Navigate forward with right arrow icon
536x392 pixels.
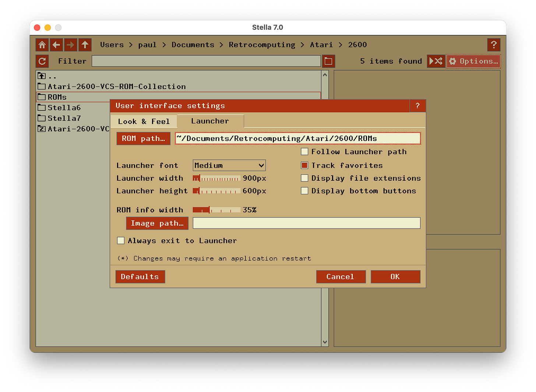point(70,45)
